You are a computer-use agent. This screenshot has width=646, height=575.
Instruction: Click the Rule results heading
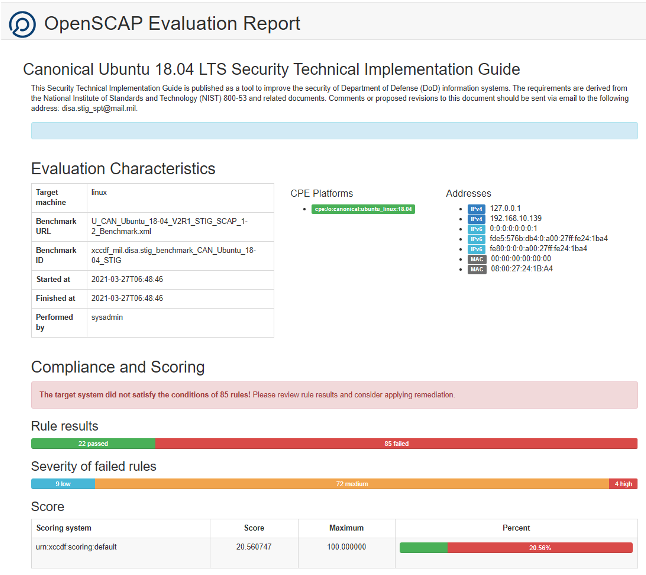65,426
